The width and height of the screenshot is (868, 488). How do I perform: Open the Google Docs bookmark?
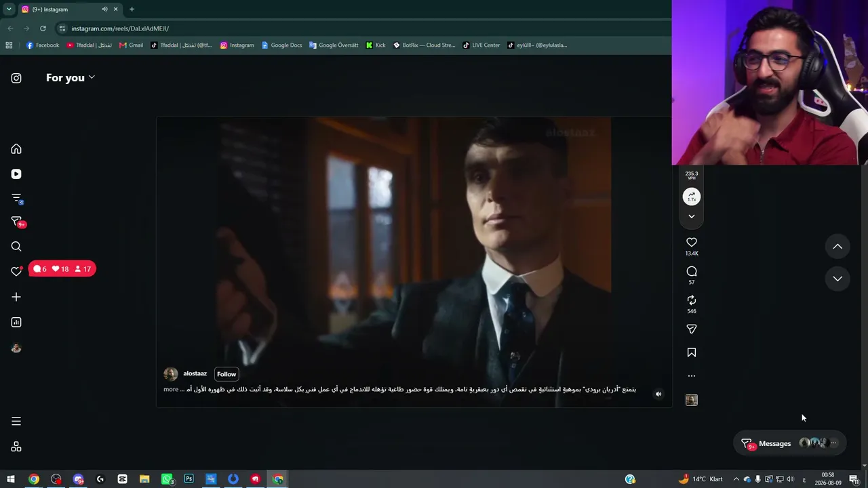point(281,45)
